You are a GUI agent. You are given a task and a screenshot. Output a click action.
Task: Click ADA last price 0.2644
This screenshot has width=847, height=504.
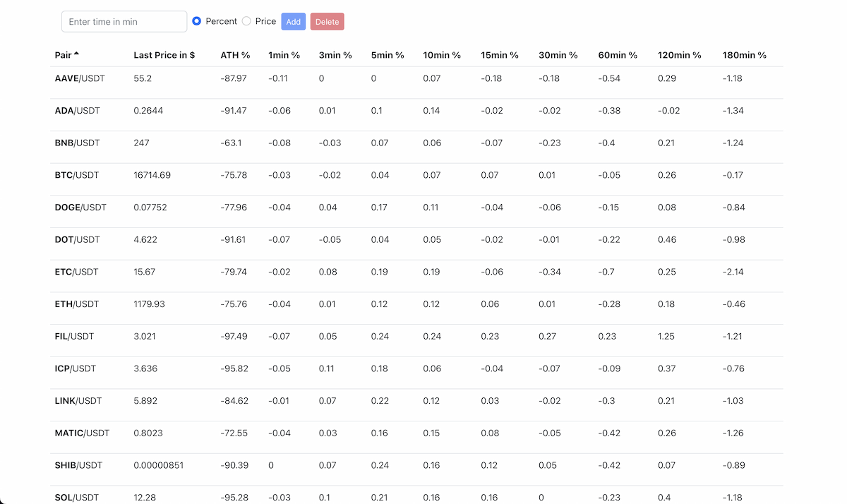tap(148, 111)
